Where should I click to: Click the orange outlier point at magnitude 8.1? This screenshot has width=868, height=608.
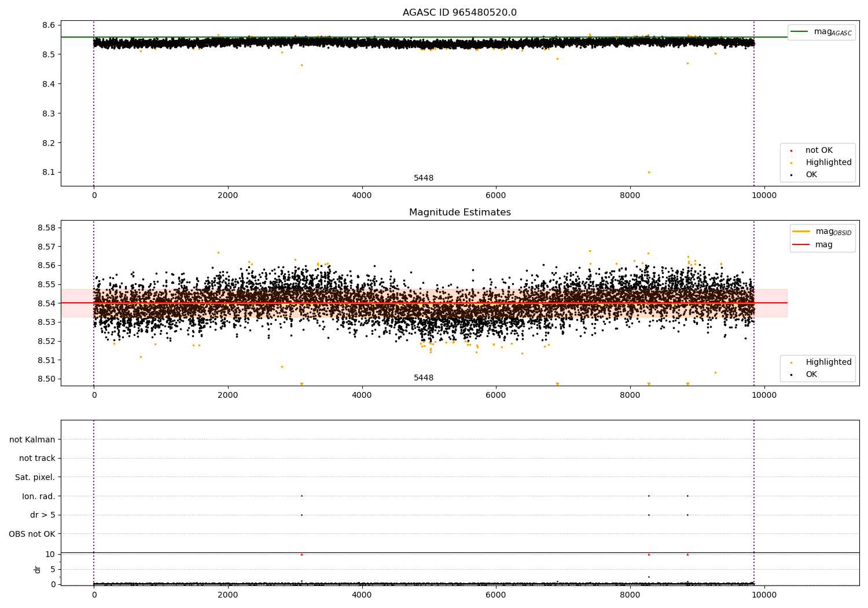649,172
